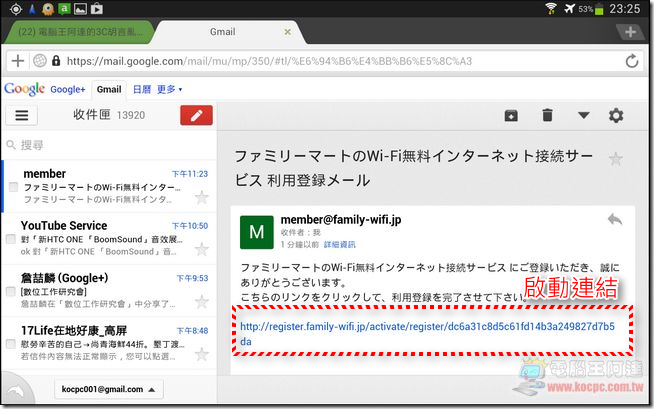
Task: Star the YouTube Service email
Action: (201, 249)
